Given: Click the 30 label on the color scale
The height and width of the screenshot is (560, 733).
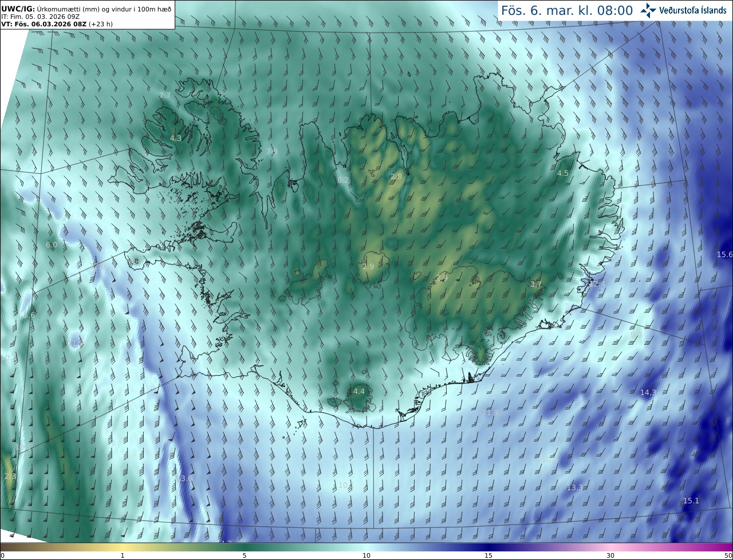Looking at the screenshot, I should pyautogui.click(x=610, y=555).
